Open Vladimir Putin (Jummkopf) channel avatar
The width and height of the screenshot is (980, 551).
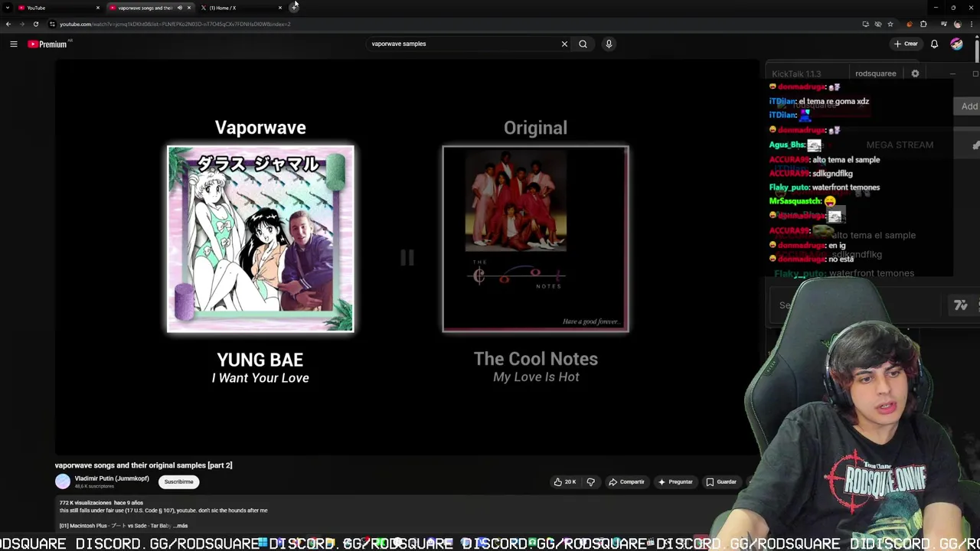tap(63, 481)
